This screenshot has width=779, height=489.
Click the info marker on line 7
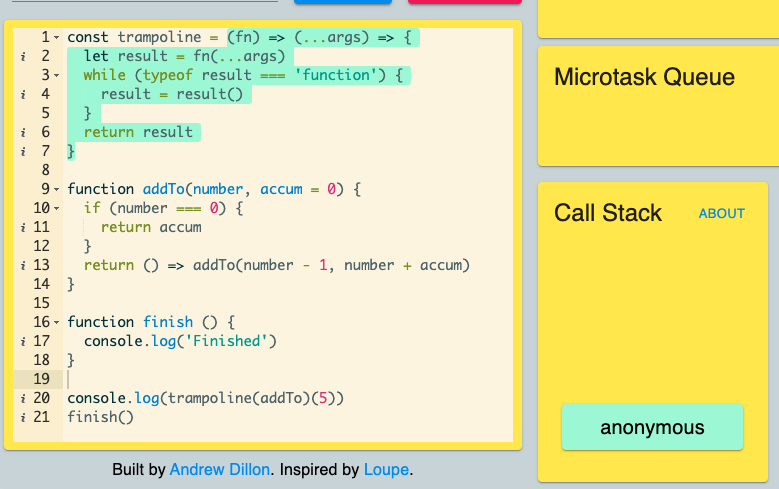click(x=23, y=151)
